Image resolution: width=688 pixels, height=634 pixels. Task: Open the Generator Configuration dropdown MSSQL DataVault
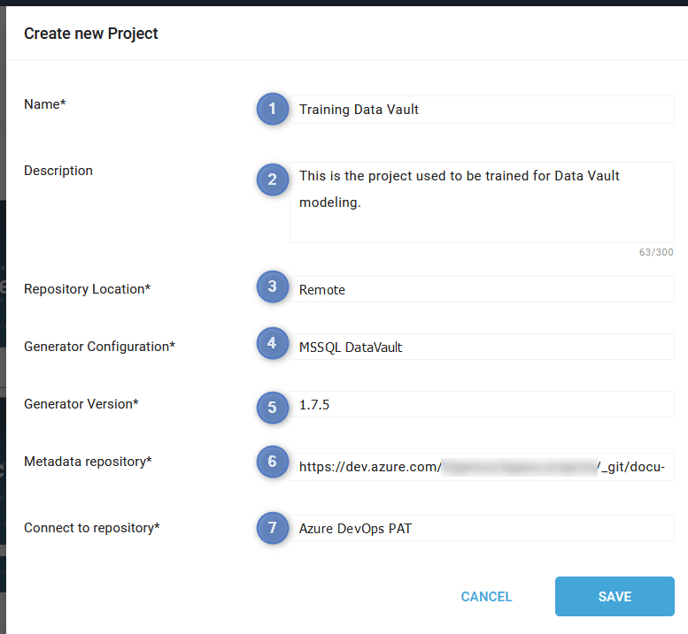coord(482,347)
